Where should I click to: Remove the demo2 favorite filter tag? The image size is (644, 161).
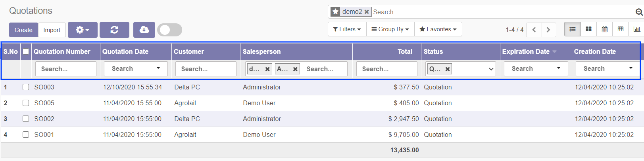(x=367, y=12)
